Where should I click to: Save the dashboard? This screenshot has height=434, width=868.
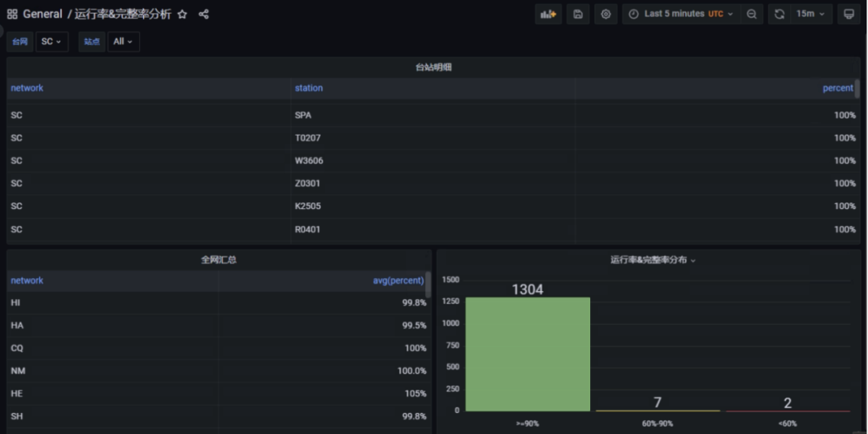click(x=578, y=14)
